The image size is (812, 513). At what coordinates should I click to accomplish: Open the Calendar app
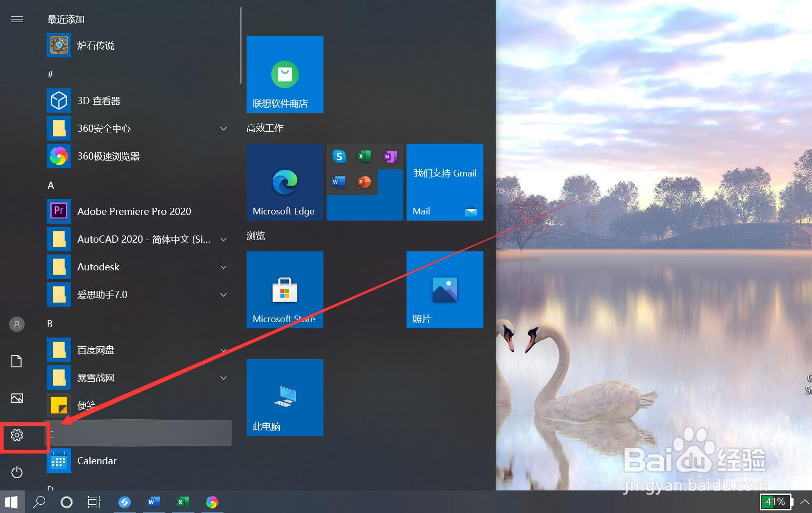[138, 461]
